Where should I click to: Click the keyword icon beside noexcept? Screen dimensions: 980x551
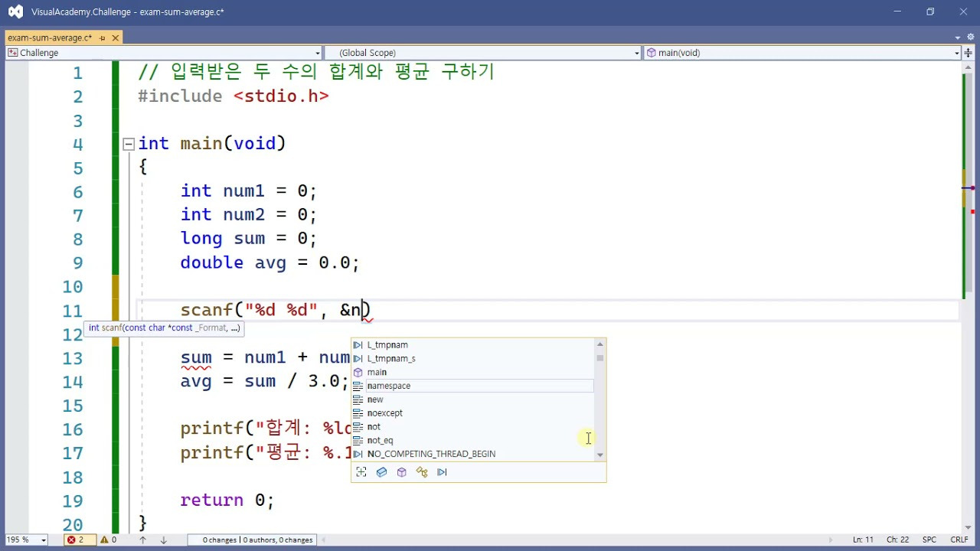[x=358, y=413]
